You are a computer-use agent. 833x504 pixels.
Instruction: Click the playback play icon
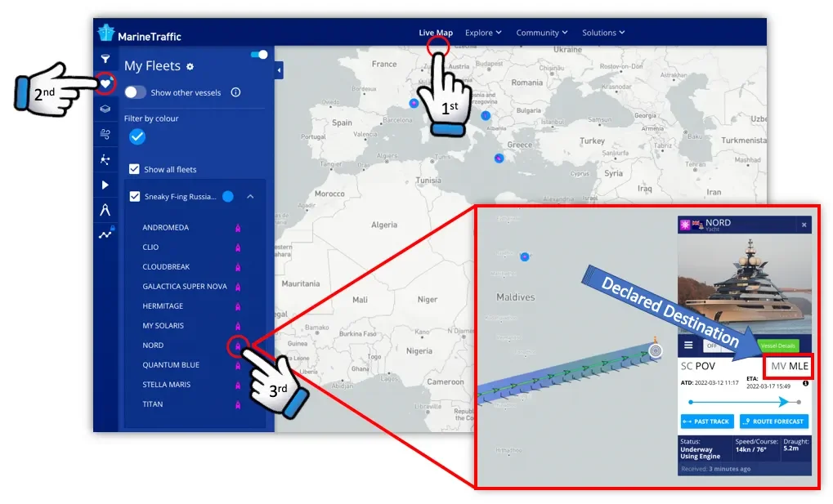tap(105, 185)
